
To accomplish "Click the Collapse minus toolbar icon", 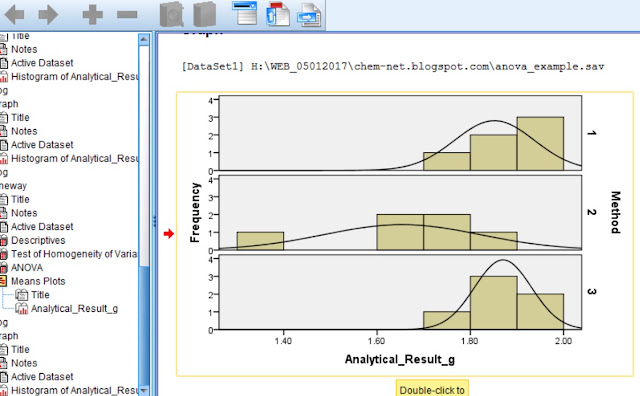I will [x=127, y=15].
